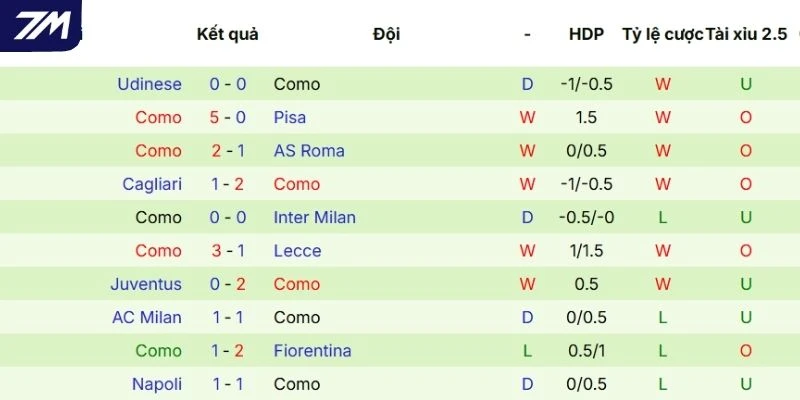This screenshot has height=400, width=800.
Task: Open the AC Milan team page
Action: click(x=147, y=317)
